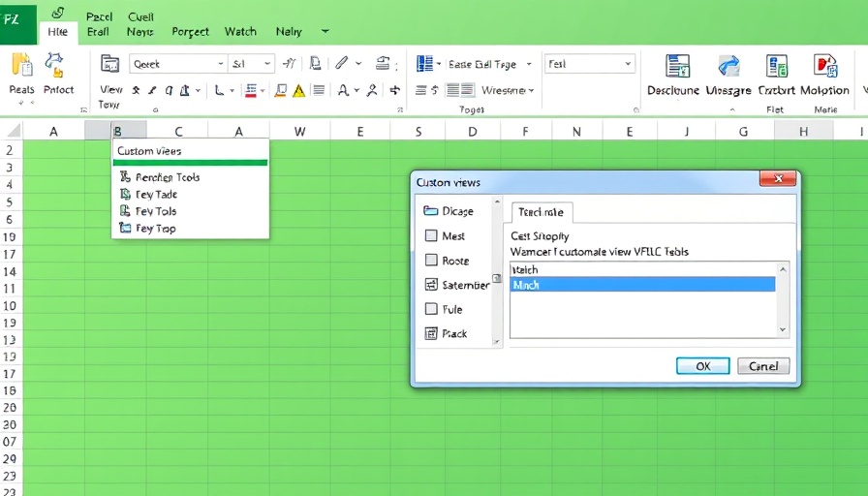Open the Wresme dropdown in ribbon
This screenshot has height=496, width=868.
[532, 91]
